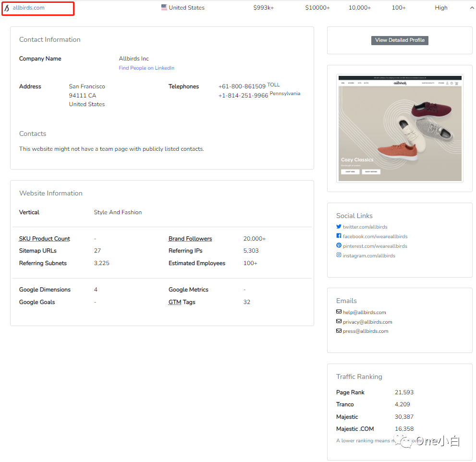Open facebook.com/weareallbirds link
The image size is (476, 462).
pyautogui.click(x=375, y=236)
